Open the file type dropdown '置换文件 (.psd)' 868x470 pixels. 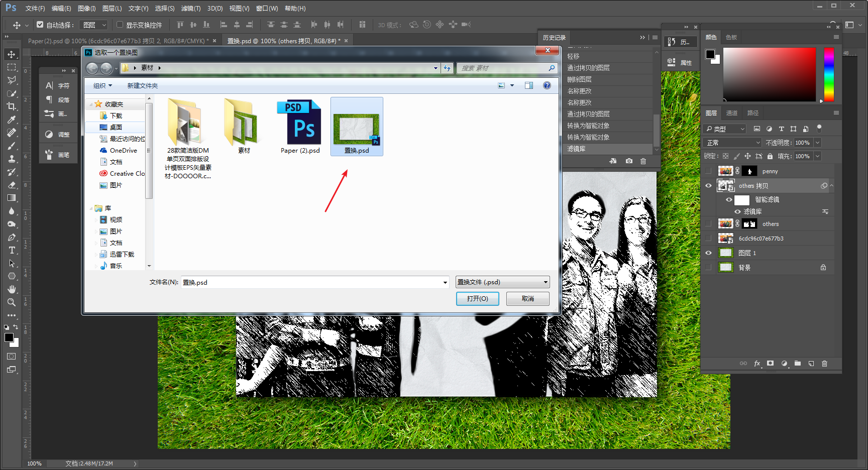pos(502,282)
